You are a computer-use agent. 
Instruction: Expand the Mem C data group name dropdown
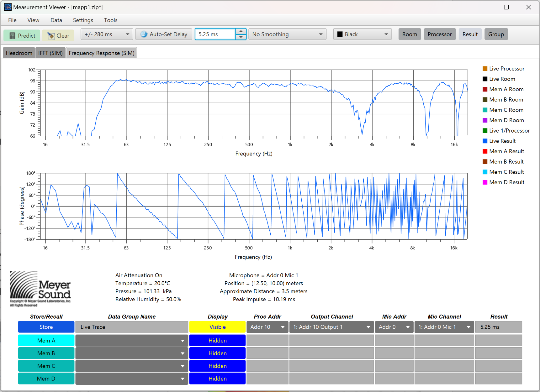183,366
